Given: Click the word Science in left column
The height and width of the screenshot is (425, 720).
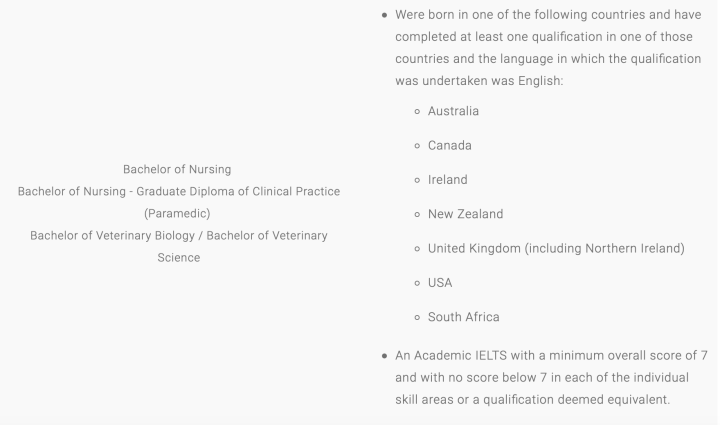Looking at the screenshot, I should click(179, 257).
